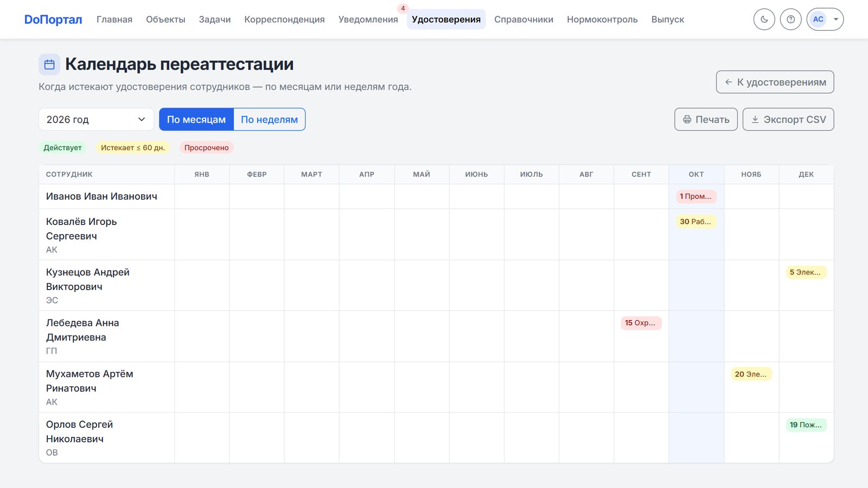Open Кузнецов's 5 Элек... December entry
The image size is (868, 488).
[x=806, y=272]
